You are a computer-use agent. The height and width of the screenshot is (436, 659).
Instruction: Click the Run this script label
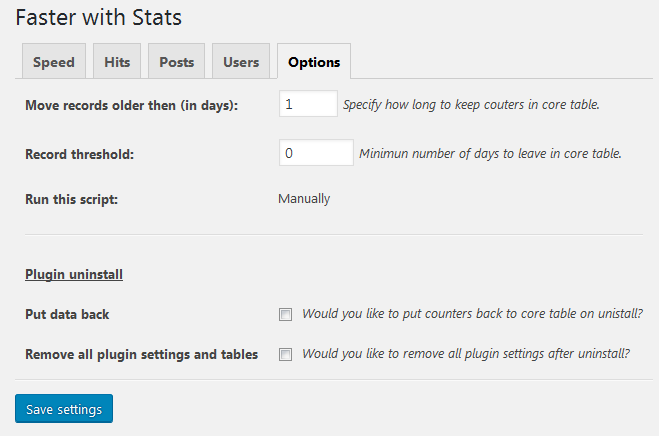[x=71, y=199]
